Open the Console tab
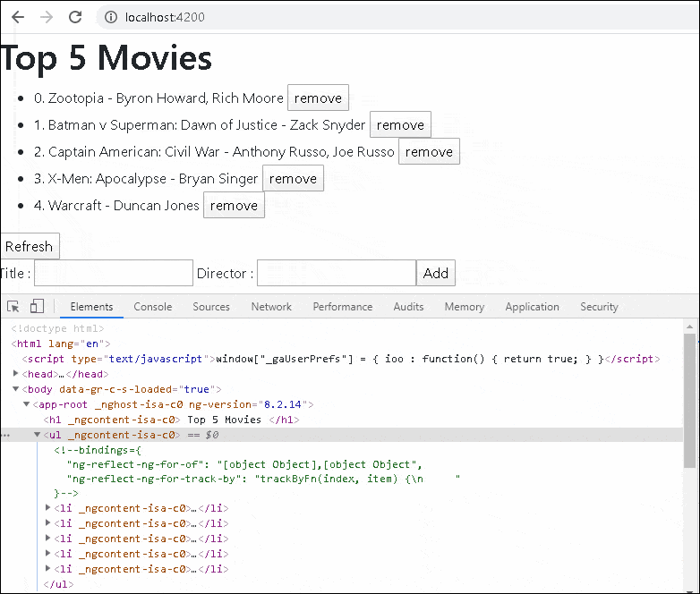700x594 pixels. tap(153, 307)
